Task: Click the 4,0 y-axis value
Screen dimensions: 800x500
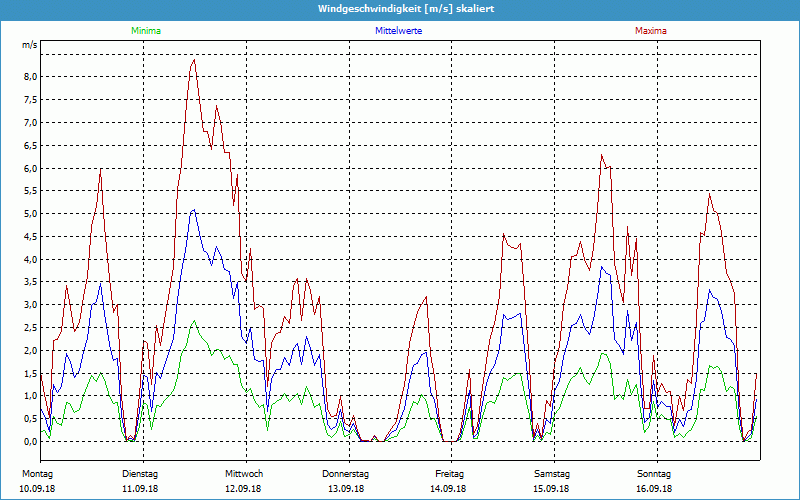Action: (x=31, y=259)
